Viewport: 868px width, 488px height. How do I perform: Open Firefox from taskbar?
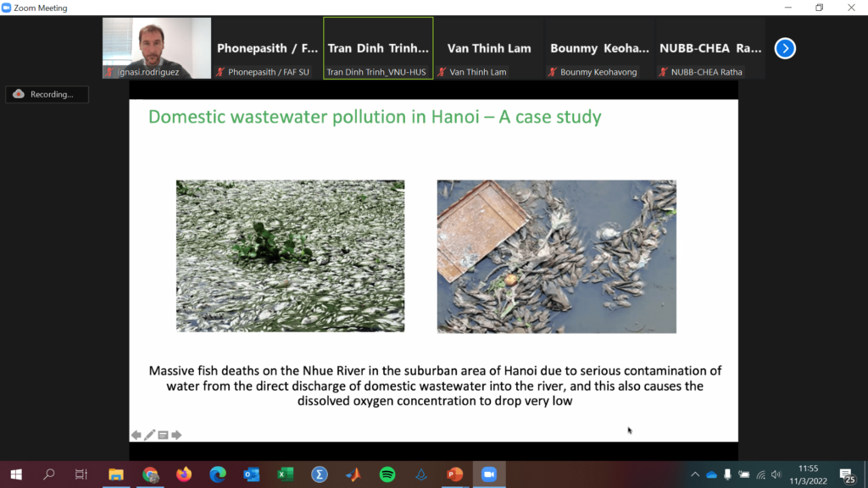184,474
